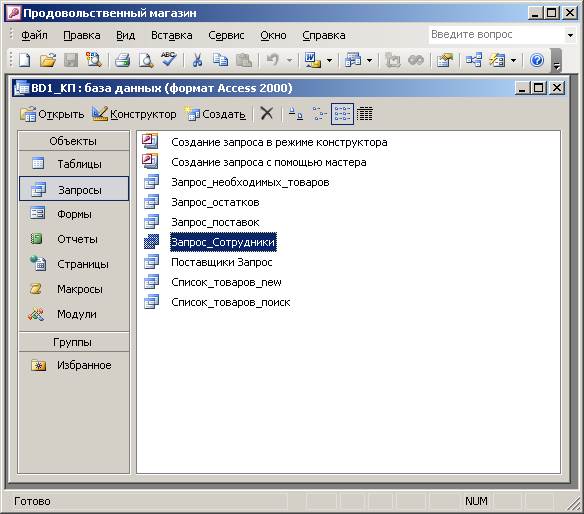584x514 pixels.
Task: Select Создание запроса с помощью мастера
Action: click(269, 162)
